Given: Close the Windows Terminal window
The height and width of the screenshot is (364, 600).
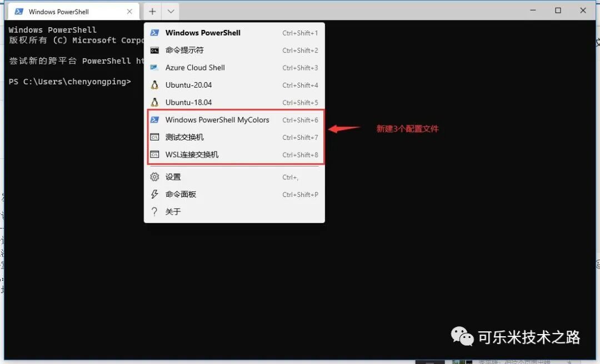Looking at the screenshot, I should point(583,11).
